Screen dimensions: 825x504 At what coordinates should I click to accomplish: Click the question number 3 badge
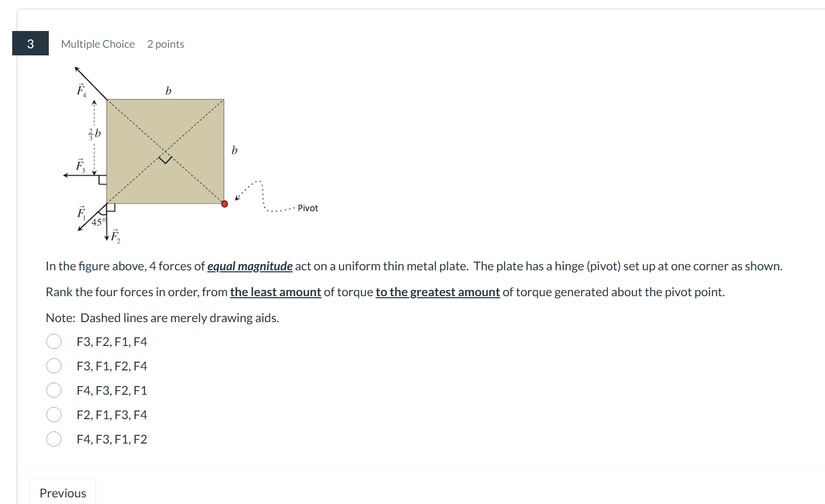(x=30, y=44)
